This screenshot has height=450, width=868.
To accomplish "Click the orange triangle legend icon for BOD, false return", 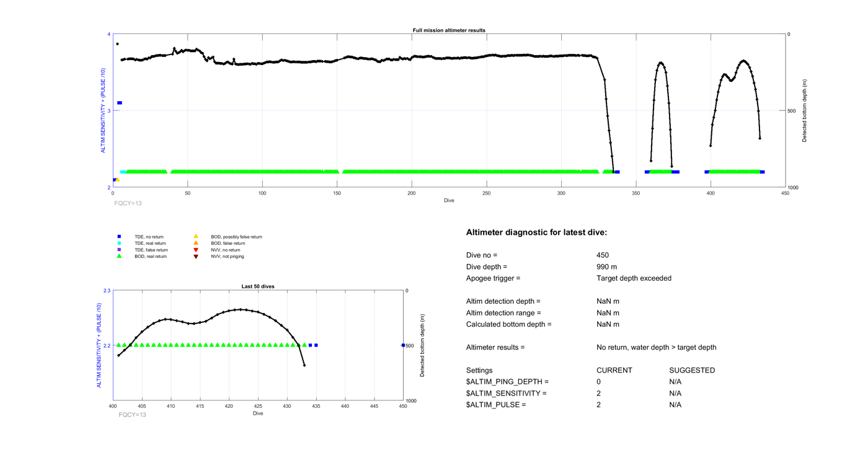I will click(x=196, y=243).
